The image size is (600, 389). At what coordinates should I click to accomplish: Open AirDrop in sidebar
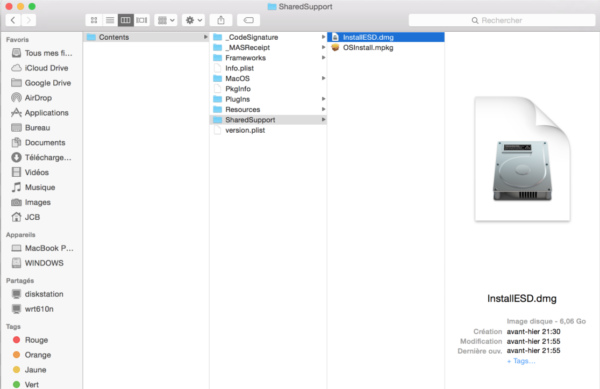[42, 98]
